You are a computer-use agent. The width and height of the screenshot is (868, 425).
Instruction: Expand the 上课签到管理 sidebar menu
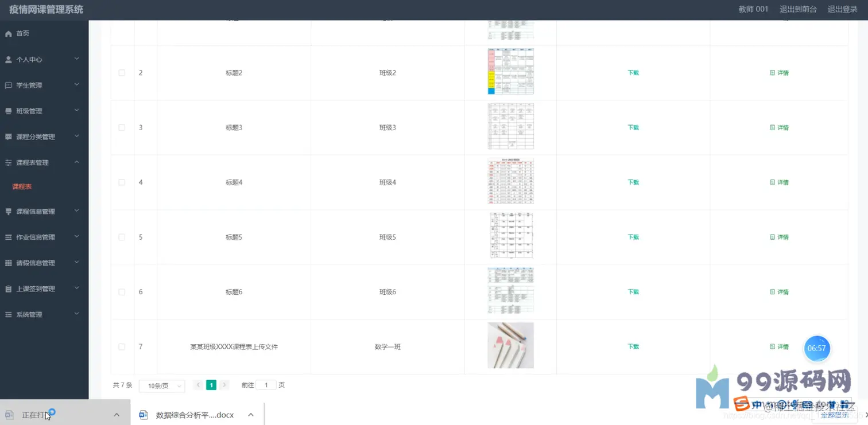77,288
